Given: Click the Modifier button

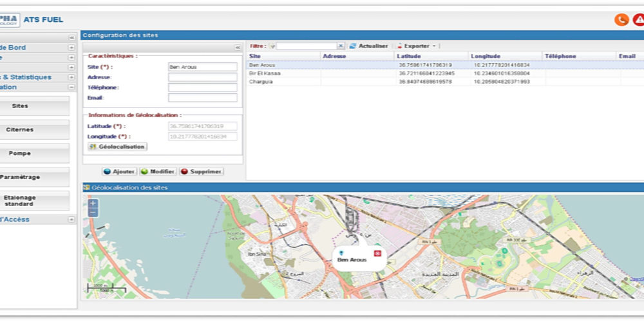Looking at the screenshot, I should [x=158, y=172].
